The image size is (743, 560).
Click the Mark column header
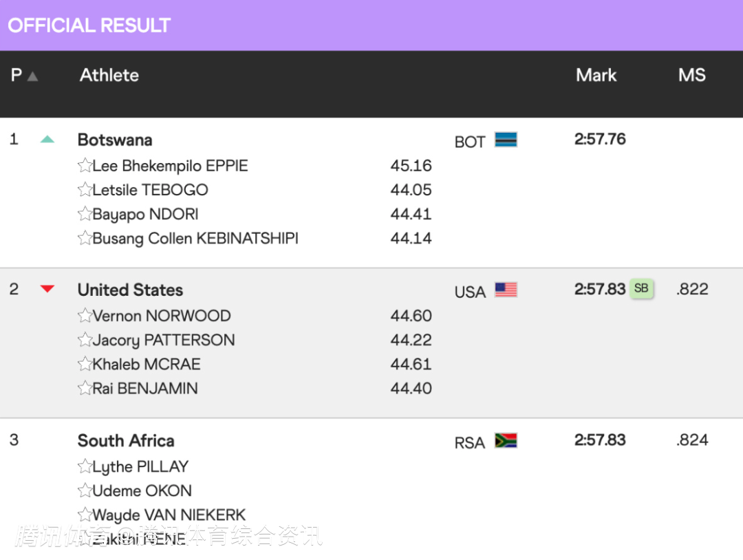click(x=596, y=76)
